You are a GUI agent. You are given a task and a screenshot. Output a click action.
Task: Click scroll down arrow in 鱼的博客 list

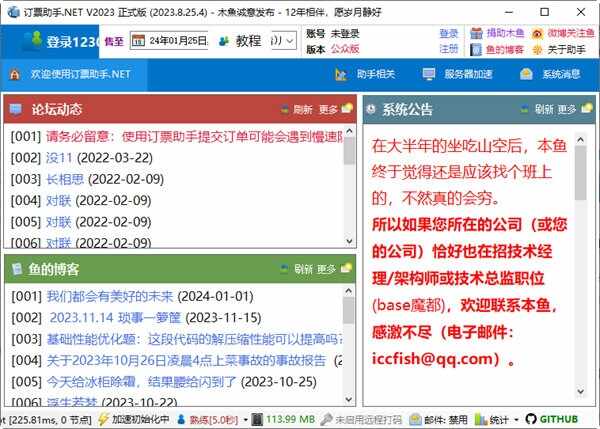[348, 400]
